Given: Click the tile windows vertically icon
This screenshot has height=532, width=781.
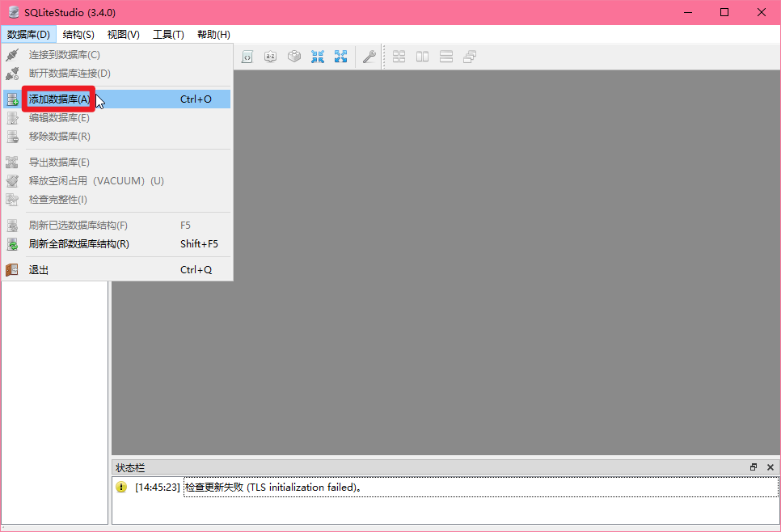Looking at the screenshot, I should coord(446,57).
